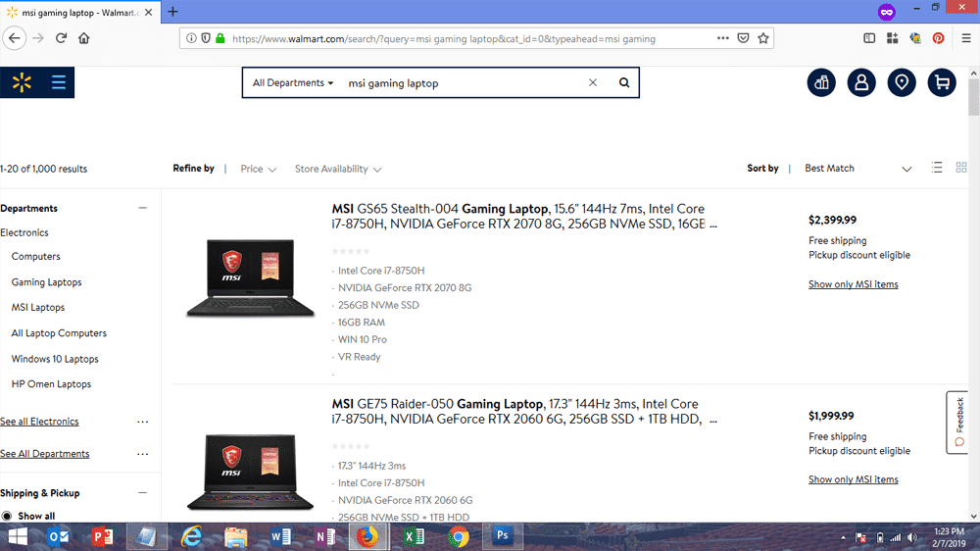The width and height of the screenshot is (980, 551).
Task: Show only MSI items under GE75 listing
Action: pos(854,479)
